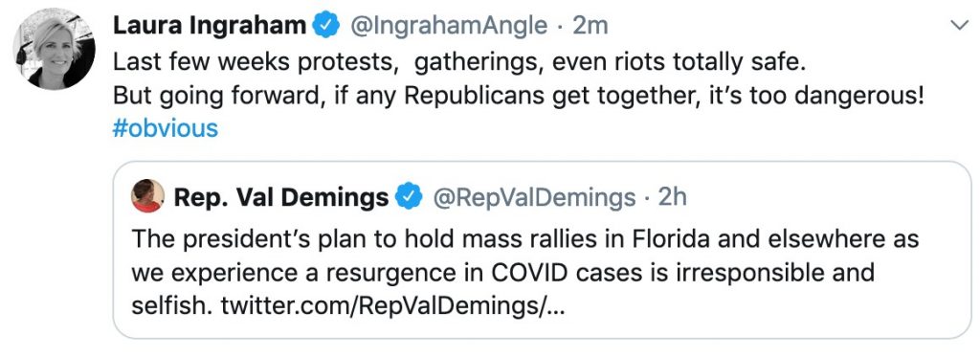Click the 'But going forward' tweet line
Viewport: 980px width, 358px height.
tap(518, 96)
